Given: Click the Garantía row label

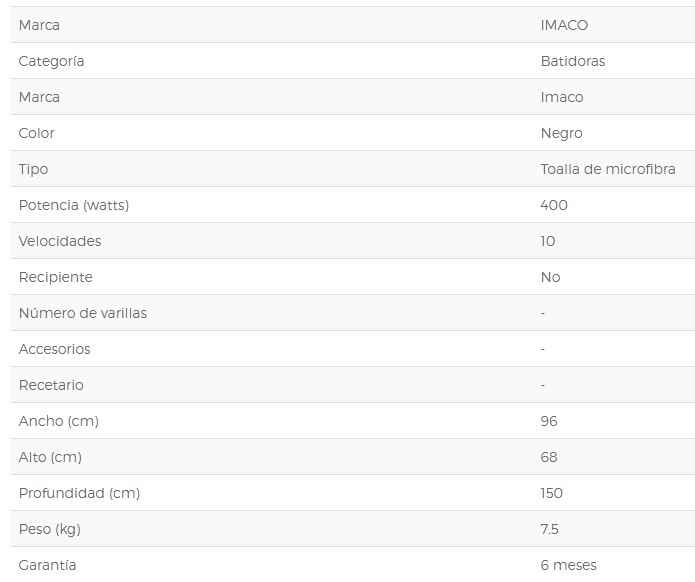Looking at the screenshot, I should pos(47,565).
